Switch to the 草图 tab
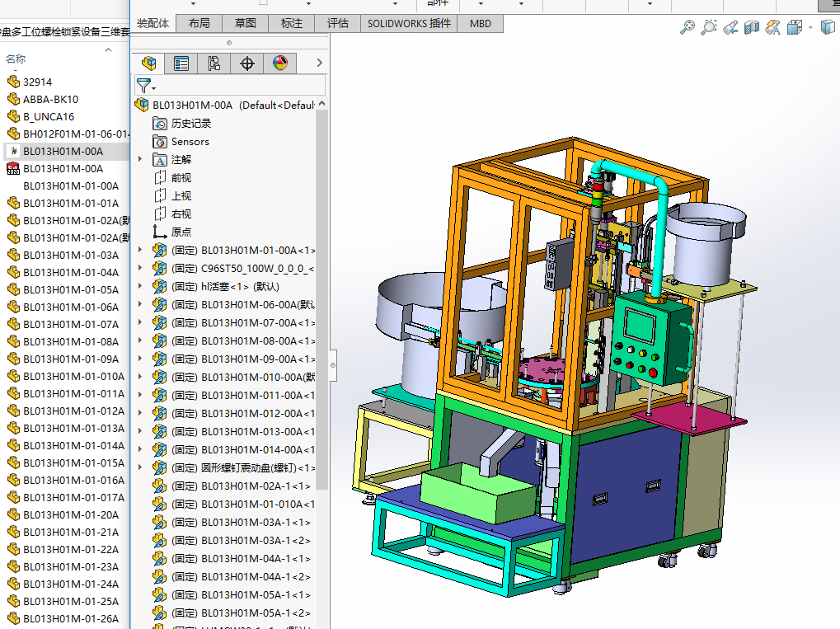This screenshot has height=629, width=840. point(245,23)
